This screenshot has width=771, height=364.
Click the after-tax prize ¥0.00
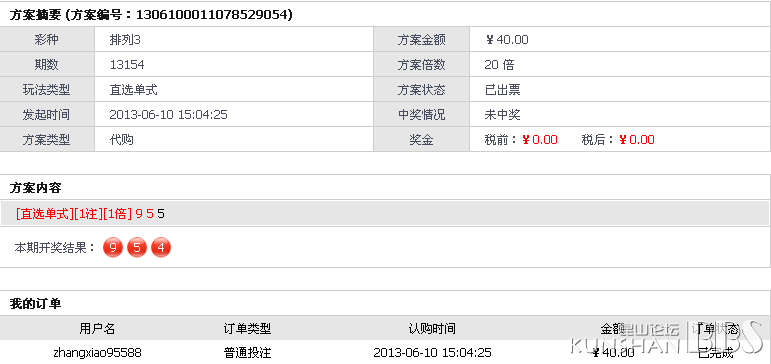coord(636,140)
